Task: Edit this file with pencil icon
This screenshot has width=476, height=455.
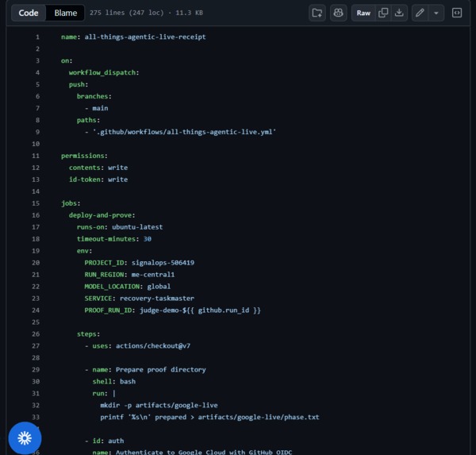Action: (x=420, y=13)
